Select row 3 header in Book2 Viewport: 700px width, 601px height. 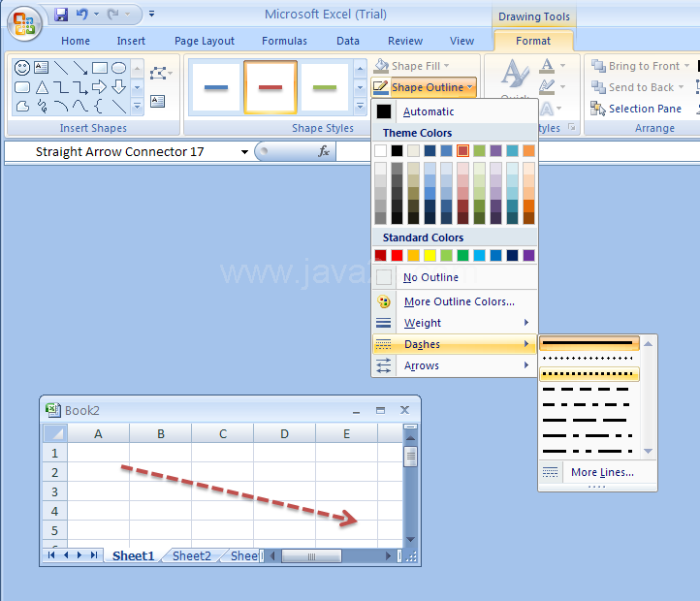click(x=54, y=492)
